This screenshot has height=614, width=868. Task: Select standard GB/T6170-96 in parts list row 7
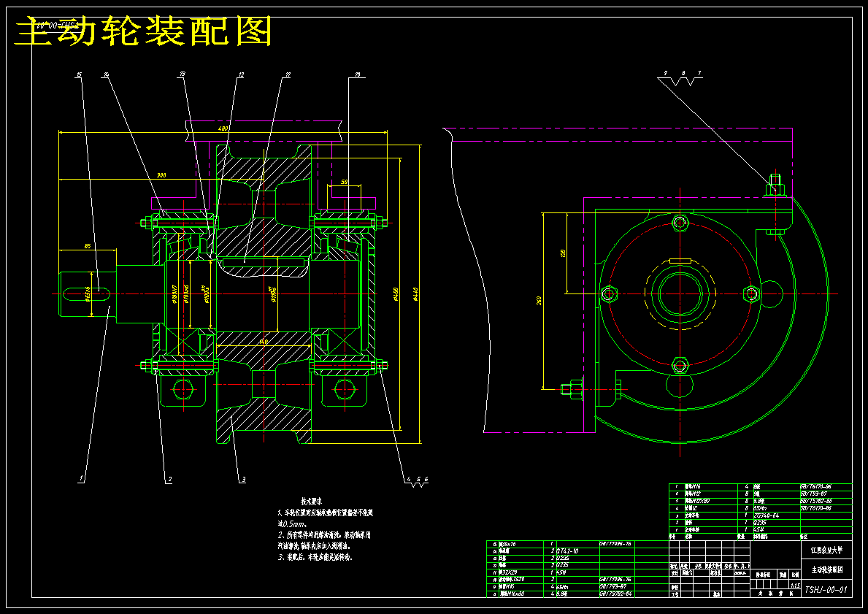click(816, 486)
